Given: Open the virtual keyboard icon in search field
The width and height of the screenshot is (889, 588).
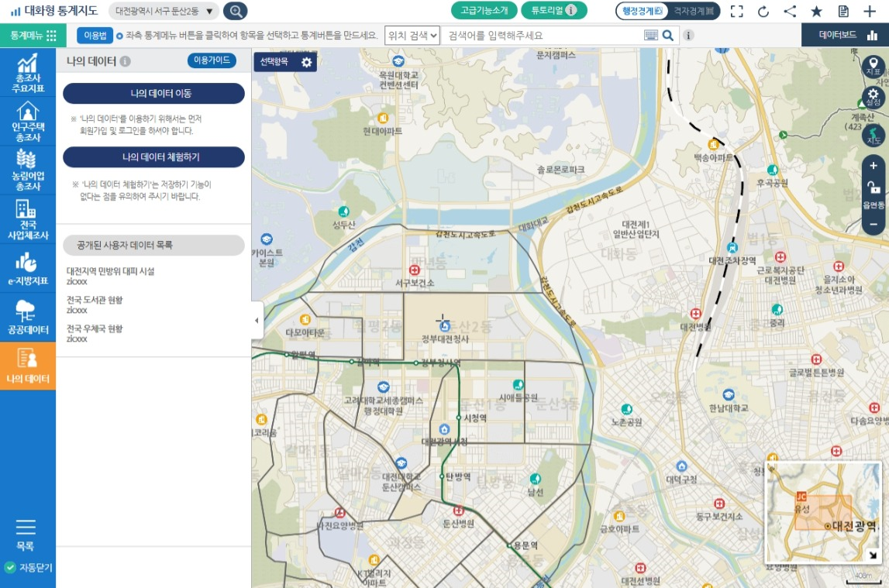Looking at the screenshot, I should 651,35.
